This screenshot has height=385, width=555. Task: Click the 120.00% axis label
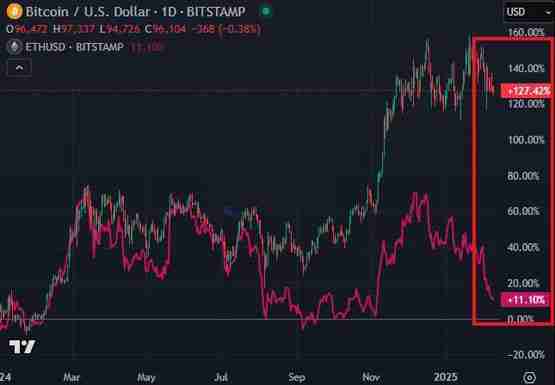click(x=526, y=104)
